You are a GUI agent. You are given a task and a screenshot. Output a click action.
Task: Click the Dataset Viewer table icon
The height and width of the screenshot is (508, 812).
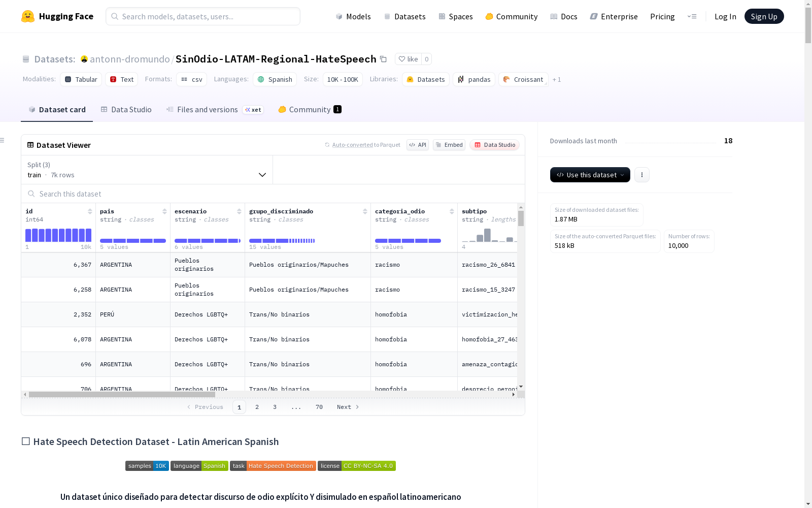pyautogui.click(x=30, y=145)
